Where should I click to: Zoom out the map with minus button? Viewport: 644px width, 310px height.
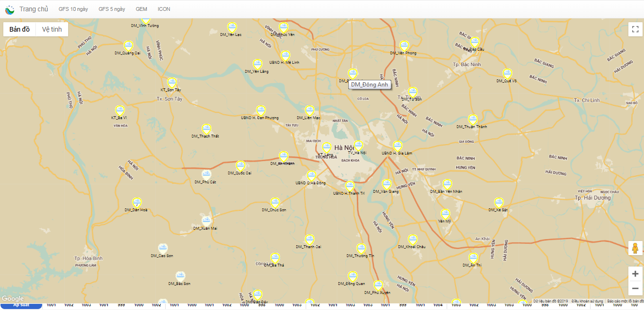point(635,288)
